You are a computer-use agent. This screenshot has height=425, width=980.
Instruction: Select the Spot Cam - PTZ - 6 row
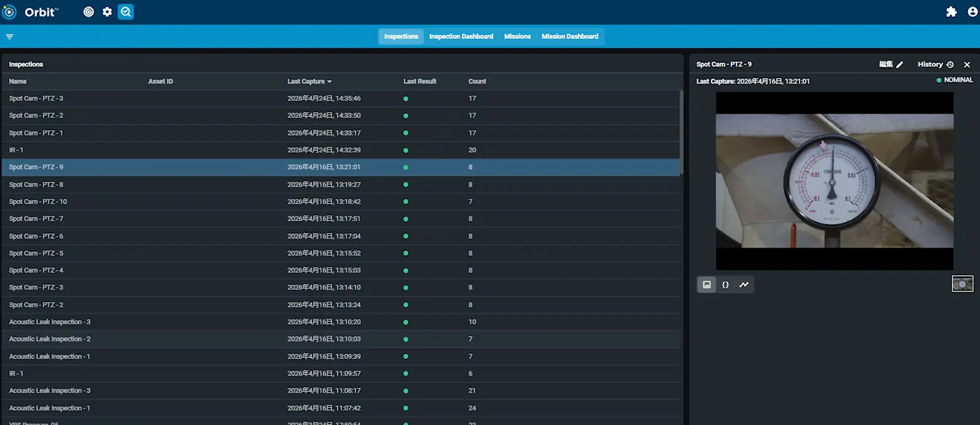pos(341,236)
